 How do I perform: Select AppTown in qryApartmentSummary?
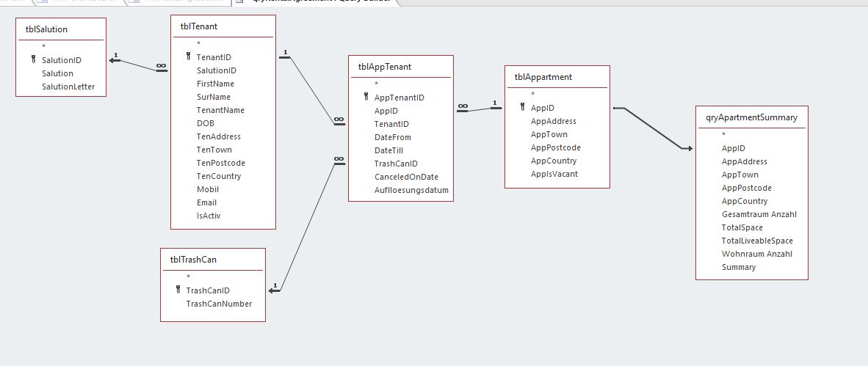[x=740, y=175]
